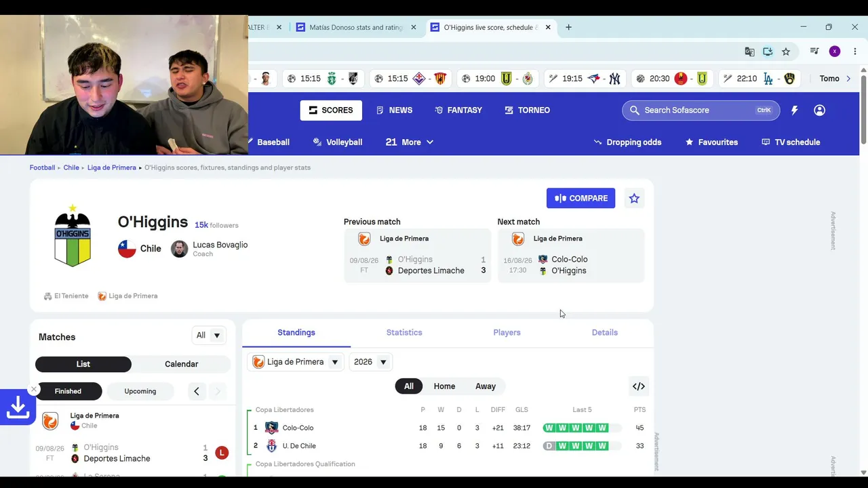868x488 pixels.
Task: Open the TORNEO section
Action: [527, 110]
